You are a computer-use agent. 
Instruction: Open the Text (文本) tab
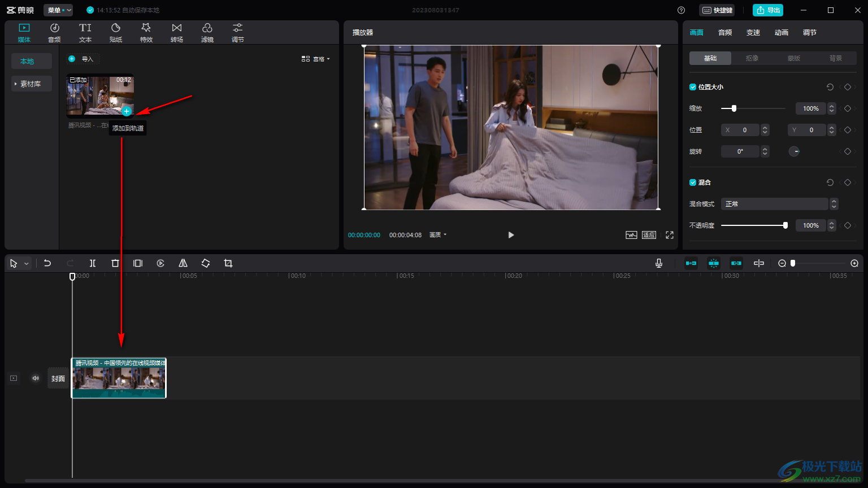click(x=85, y=33)
